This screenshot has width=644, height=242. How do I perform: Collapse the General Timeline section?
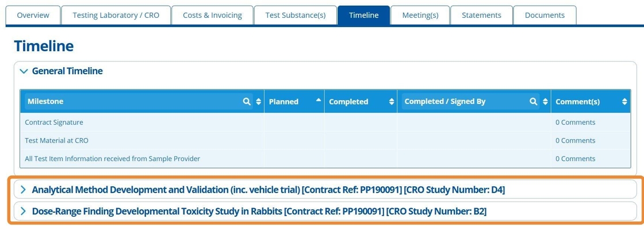point(24,71)
